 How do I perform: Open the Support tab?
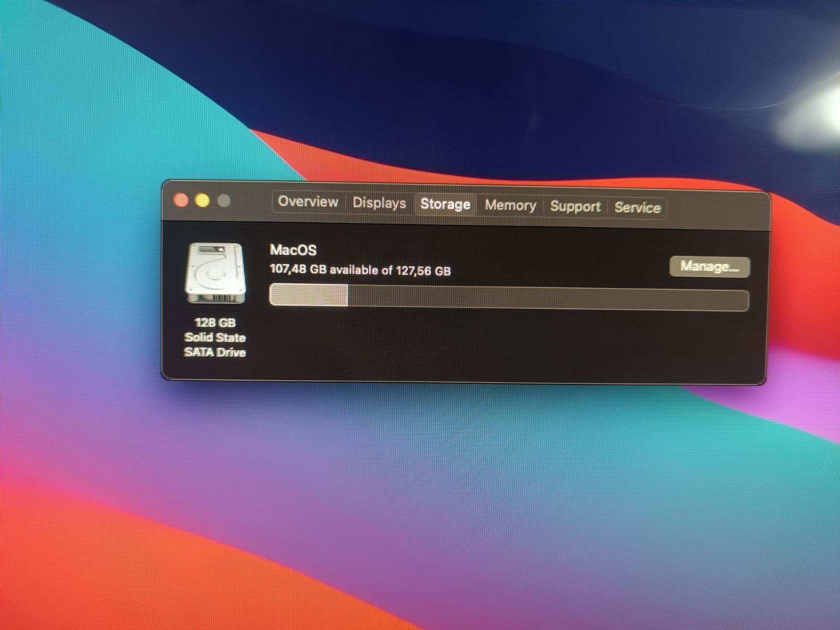point(575,206)
